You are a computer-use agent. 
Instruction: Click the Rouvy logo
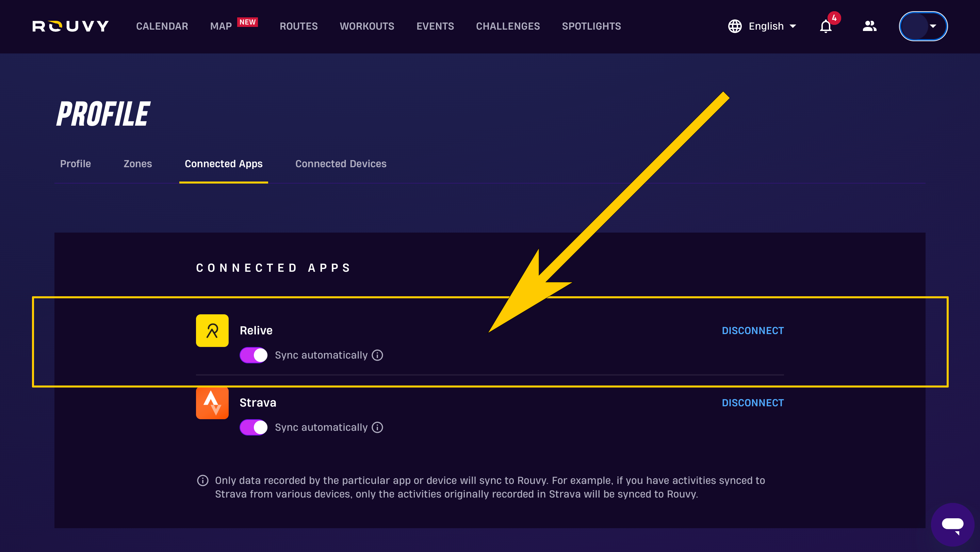[x=70, y=26]
